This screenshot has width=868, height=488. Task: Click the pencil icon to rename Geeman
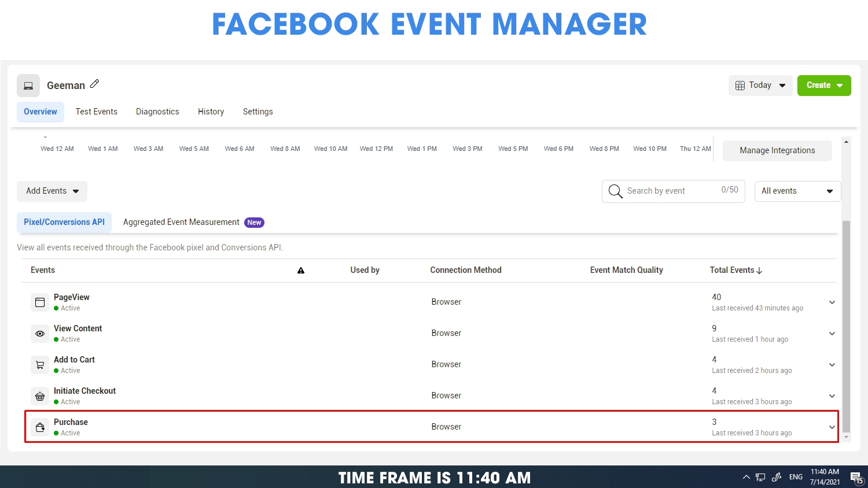95,84
